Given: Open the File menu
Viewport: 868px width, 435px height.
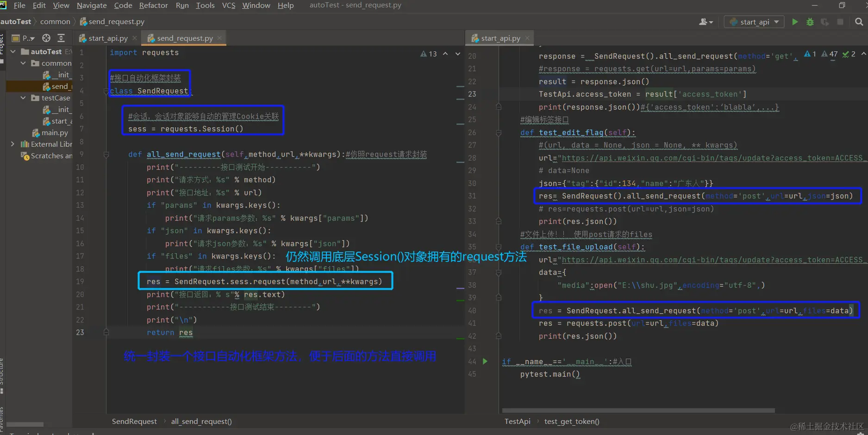Looking at the screenshot, I should tap(19, 6).
